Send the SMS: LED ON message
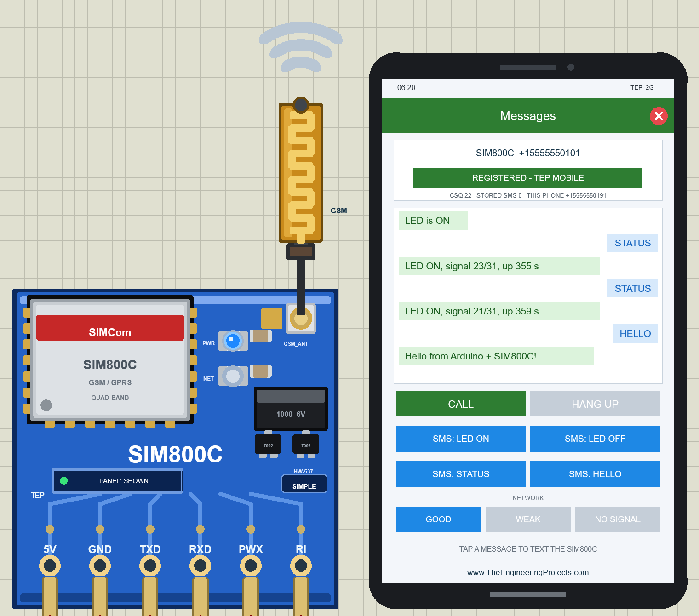Viewport: 699px width, 616px height. point(461,439)
